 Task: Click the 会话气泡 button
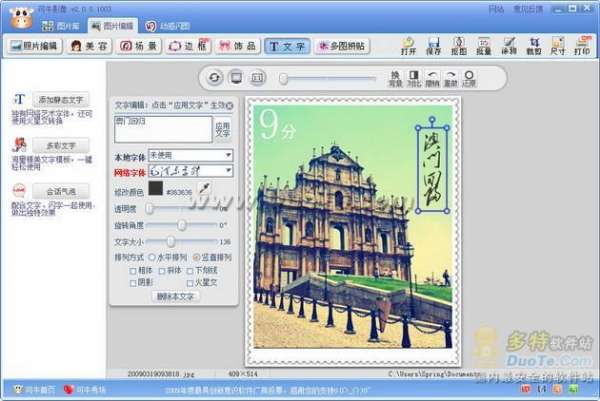click(61, 191)
